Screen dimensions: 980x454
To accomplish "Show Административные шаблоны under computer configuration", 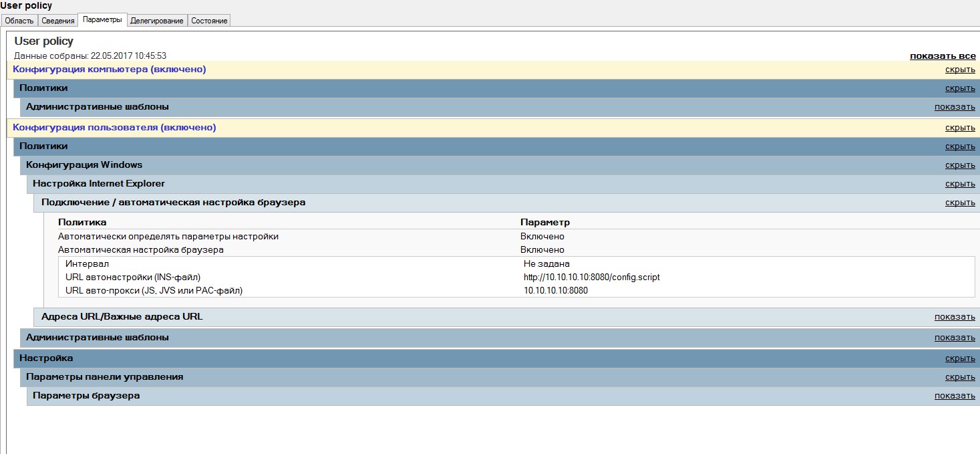I will pyautogui.click(x=955, y=106).
